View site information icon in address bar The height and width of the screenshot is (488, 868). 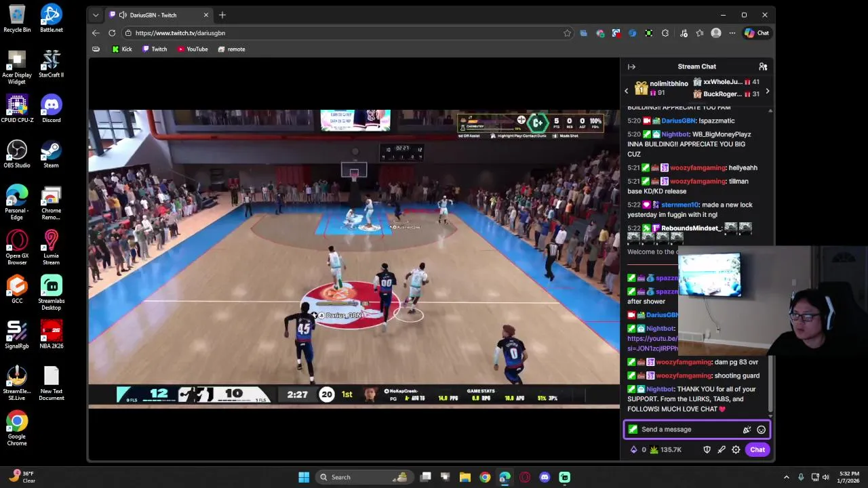click(x=128, y=33)
